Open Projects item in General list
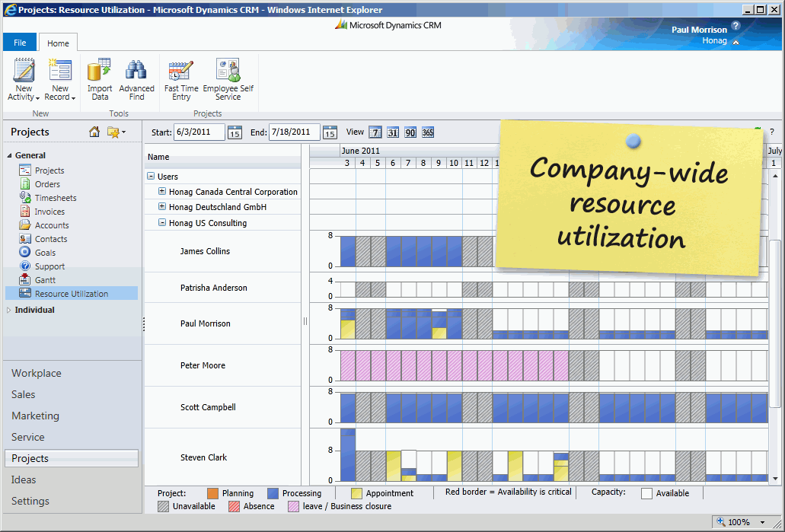 (49, 170)
